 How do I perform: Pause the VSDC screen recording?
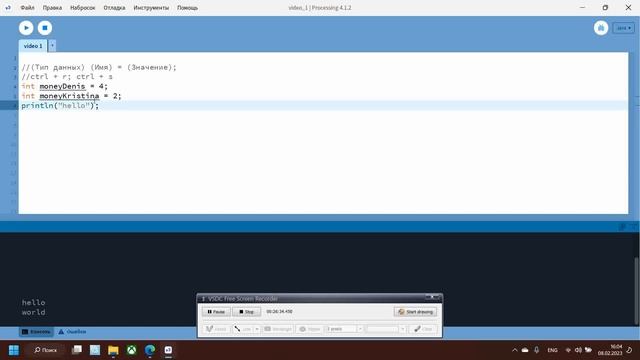pyautogui.click(x=216, y=312)
